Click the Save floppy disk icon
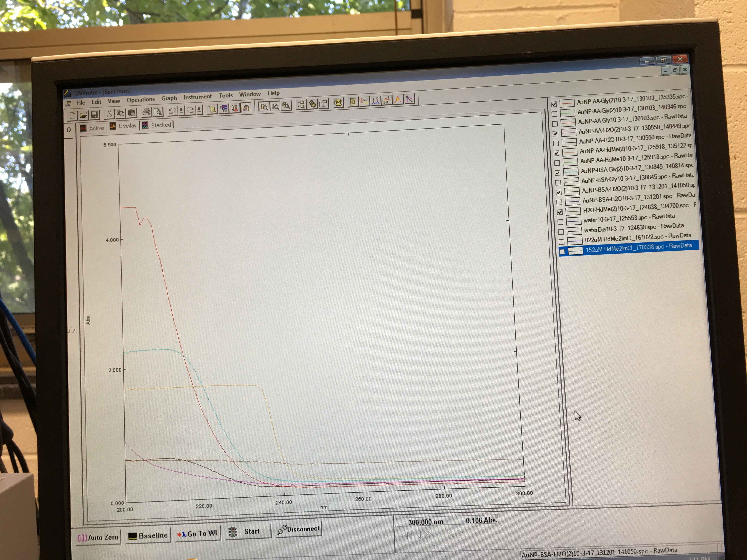Screen dimensions: 747x560 point(94,115)
